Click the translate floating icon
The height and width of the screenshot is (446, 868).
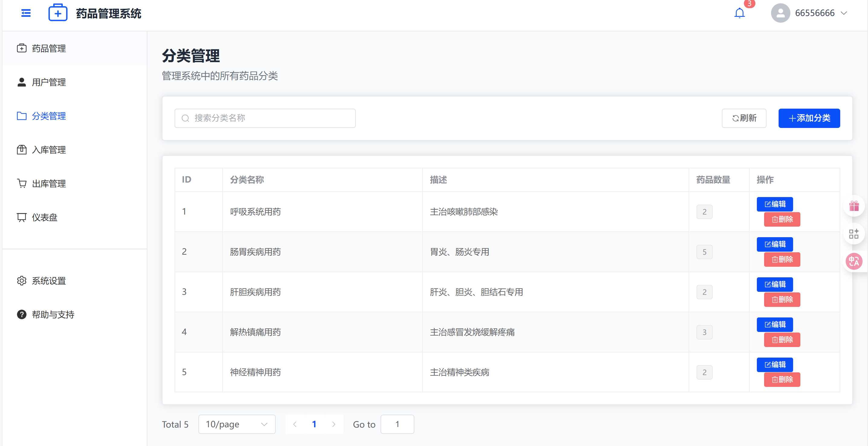pyautogui.click(x=854, y=261)
